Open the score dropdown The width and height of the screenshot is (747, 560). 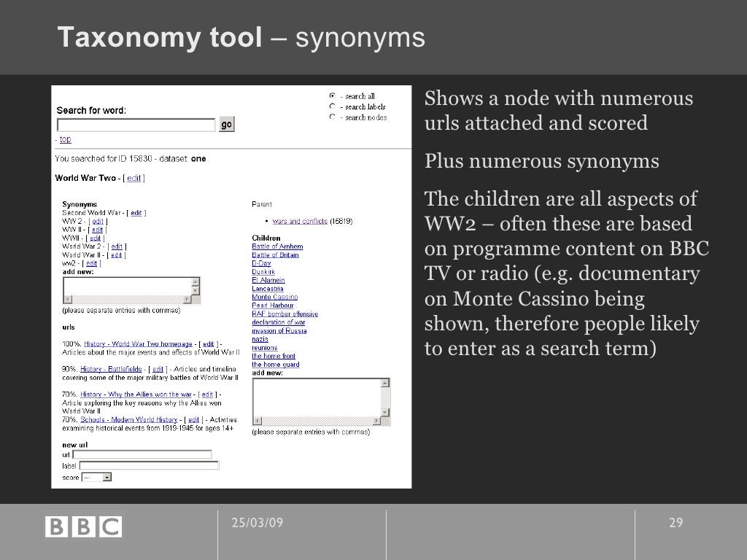(x=97, y=477)
